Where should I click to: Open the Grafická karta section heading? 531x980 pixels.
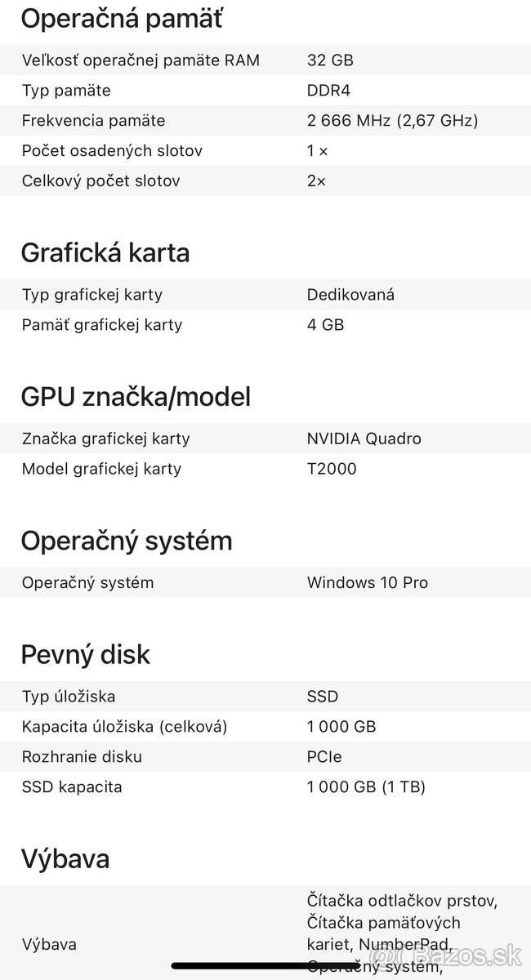point(105,252)
